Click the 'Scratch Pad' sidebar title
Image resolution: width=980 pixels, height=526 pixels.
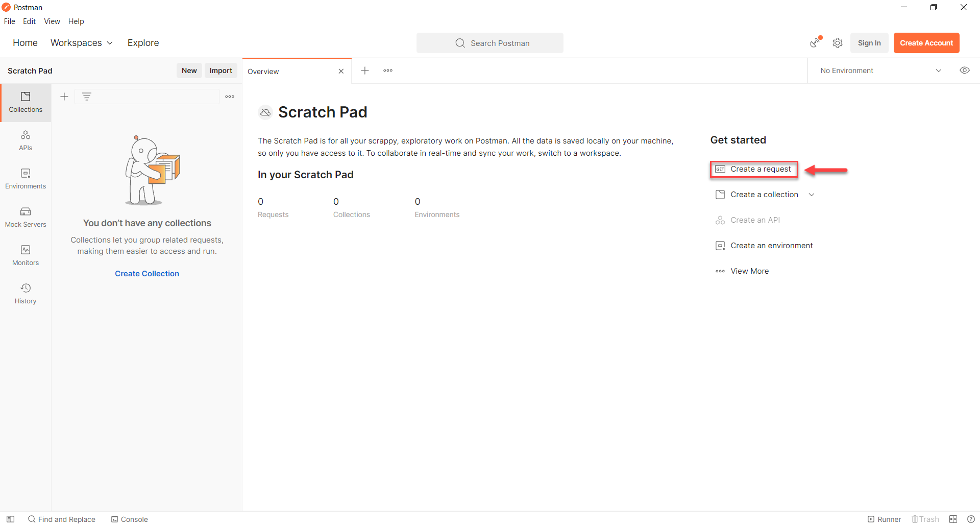click(30, 71)
